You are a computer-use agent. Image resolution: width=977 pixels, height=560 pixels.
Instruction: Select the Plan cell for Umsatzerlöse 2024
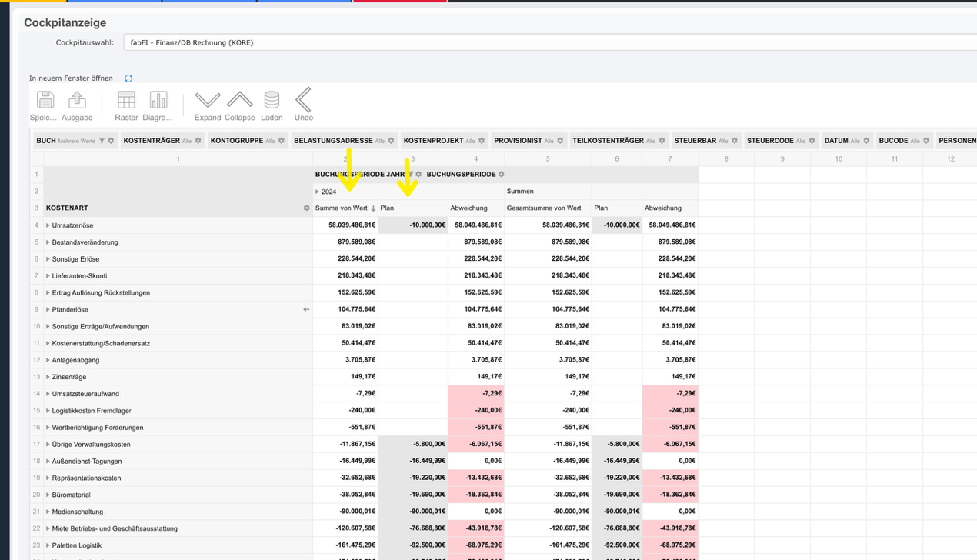(x=413, y=225)
